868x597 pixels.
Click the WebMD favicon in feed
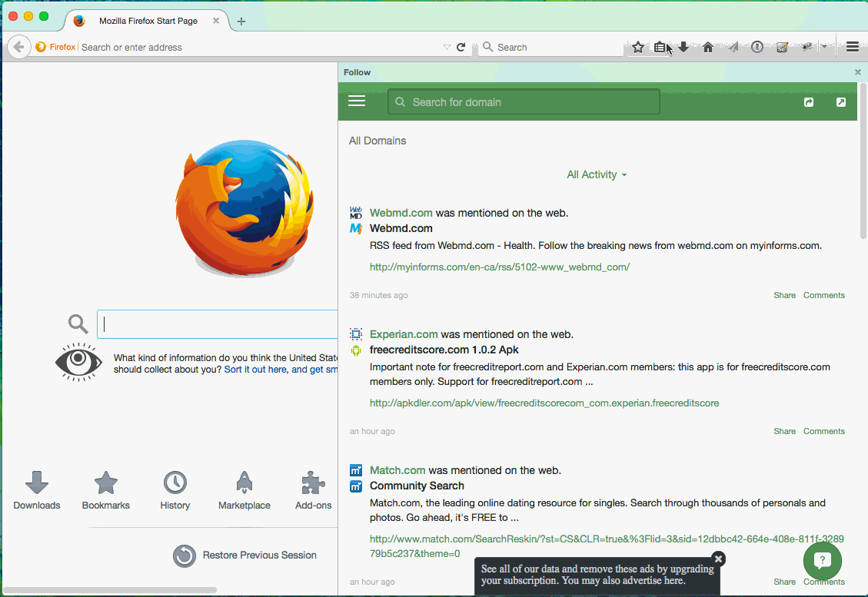[x=356, y=213]
